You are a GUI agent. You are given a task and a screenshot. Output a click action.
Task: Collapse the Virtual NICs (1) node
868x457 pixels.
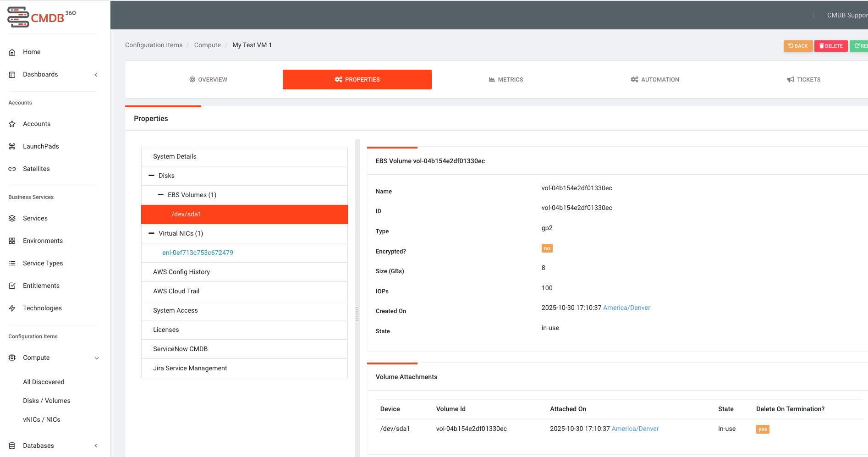(x=152, y=233)
